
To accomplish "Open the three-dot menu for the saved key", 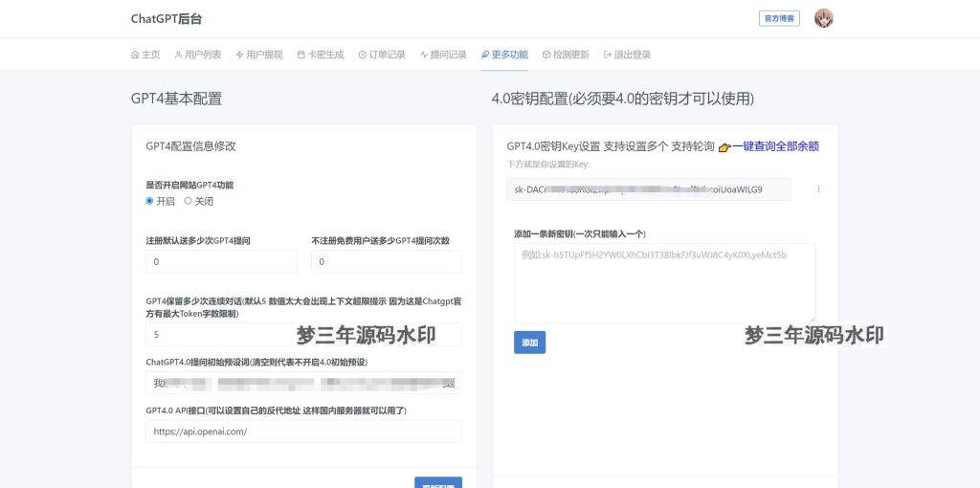I will 819,189.
